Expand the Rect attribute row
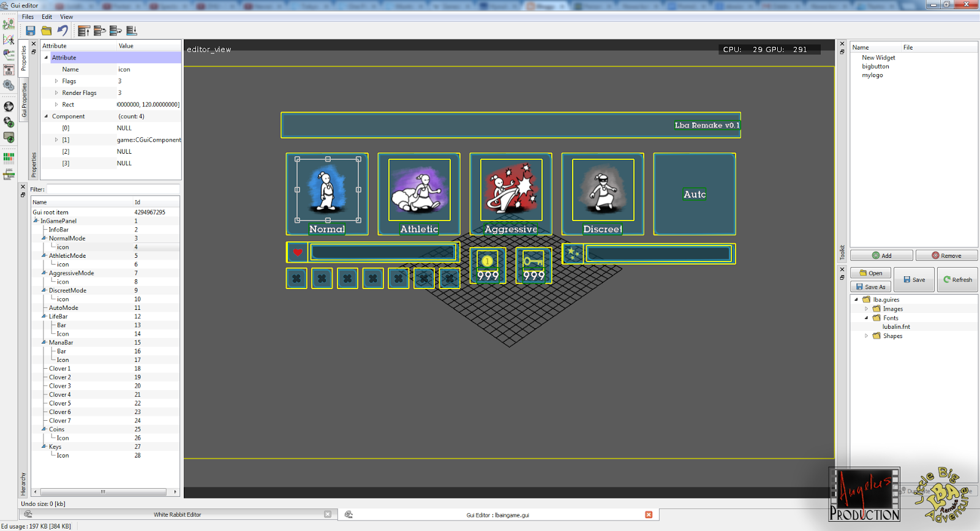The image size is (980, 531). click(56, 104)
